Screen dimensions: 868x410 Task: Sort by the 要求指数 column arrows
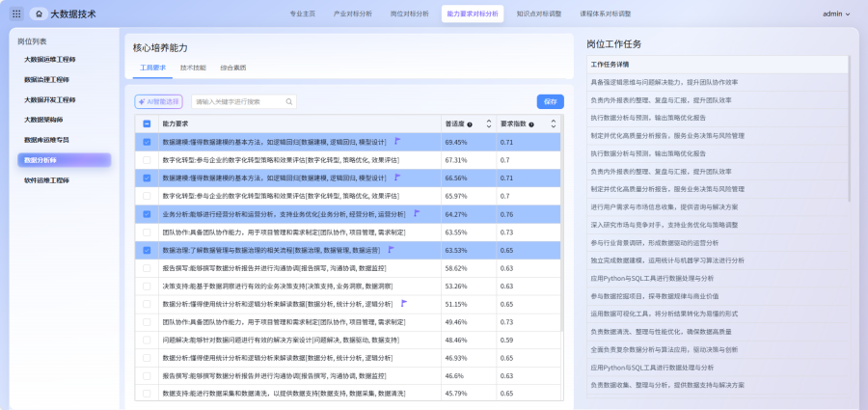[556, 124]
